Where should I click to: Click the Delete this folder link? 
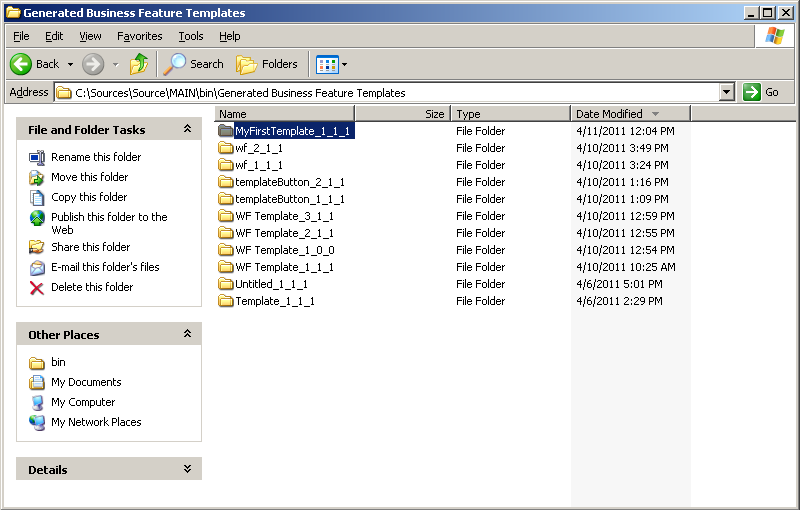[x=92, y=287]
